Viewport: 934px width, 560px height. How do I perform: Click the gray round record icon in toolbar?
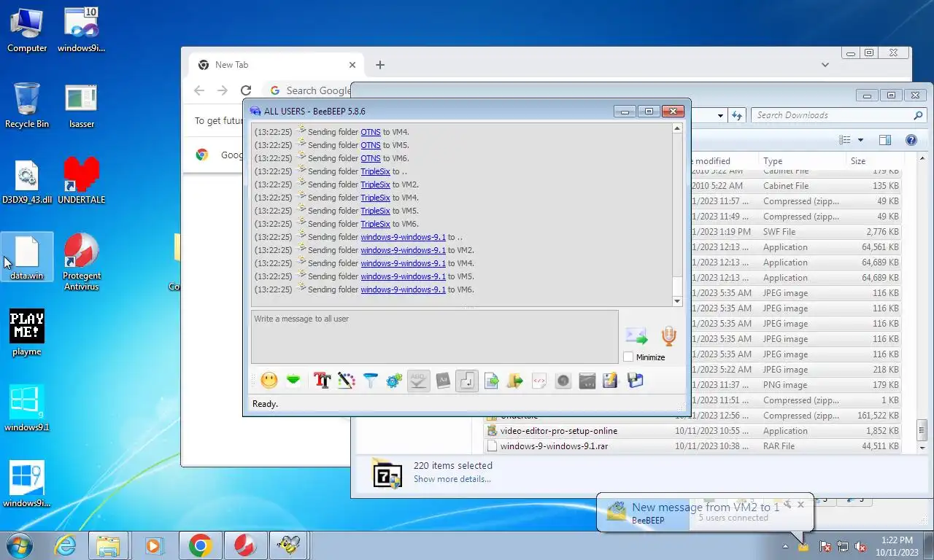point(563,380)
